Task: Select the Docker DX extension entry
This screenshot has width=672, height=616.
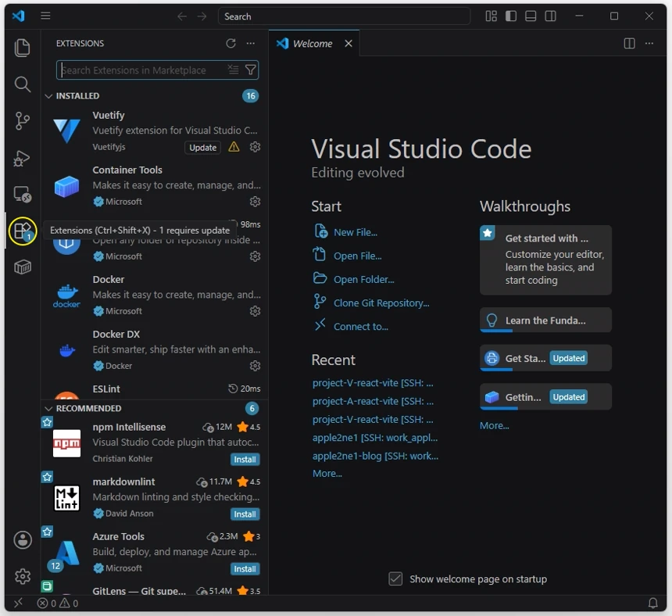Action: pos(154,349)
